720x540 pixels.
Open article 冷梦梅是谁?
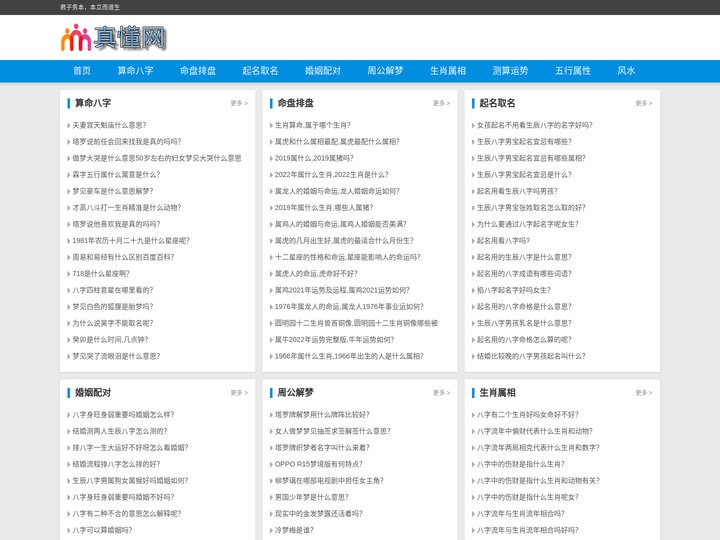pos(294,530)
